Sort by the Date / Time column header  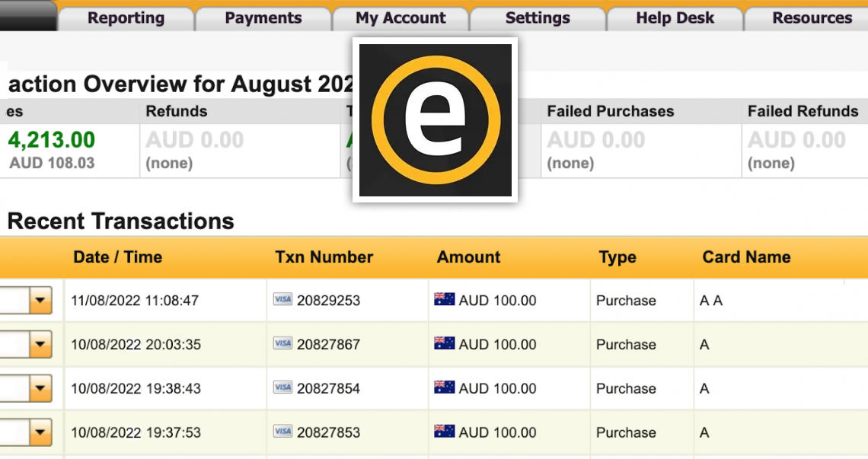(x=117, y=257)
